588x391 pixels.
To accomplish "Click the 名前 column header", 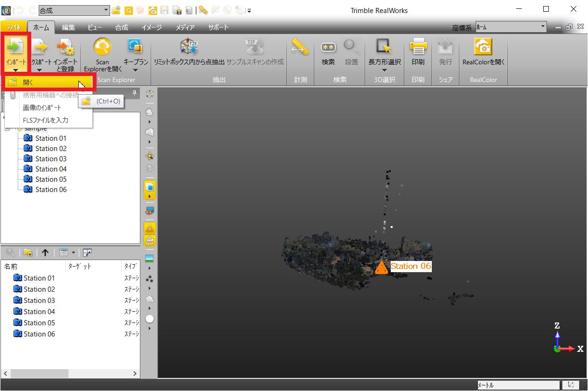I will pos(34,267).
